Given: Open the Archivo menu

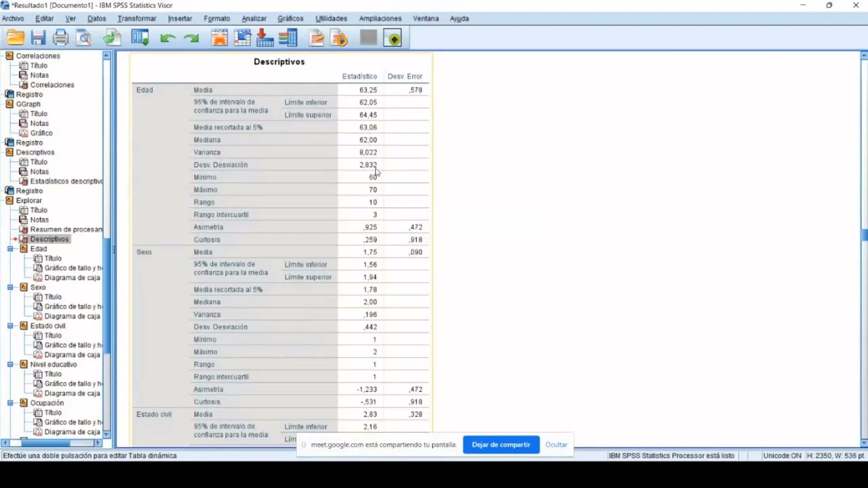Looking at the screenshot, I should 13,18.
